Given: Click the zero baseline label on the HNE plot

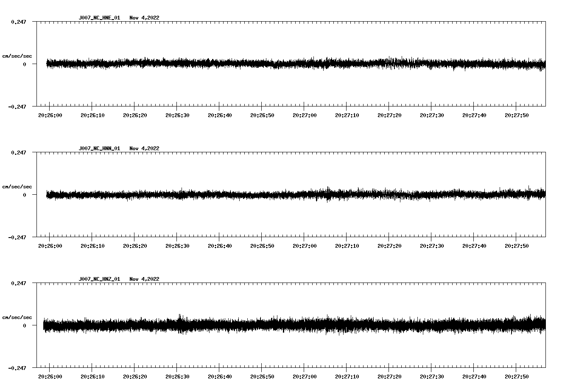Looking at the screenshot, I should point(25,64).
